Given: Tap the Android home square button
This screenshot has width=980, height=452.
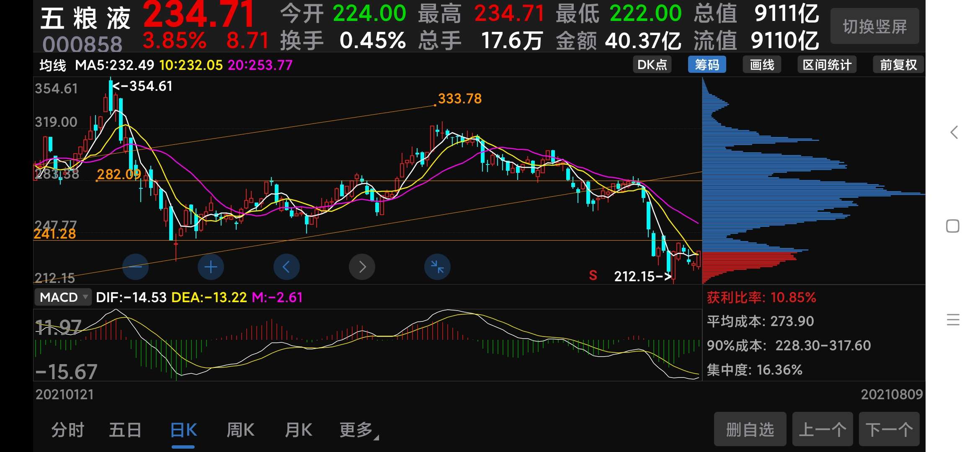Looking at the screenshot, I should point(953,226).
